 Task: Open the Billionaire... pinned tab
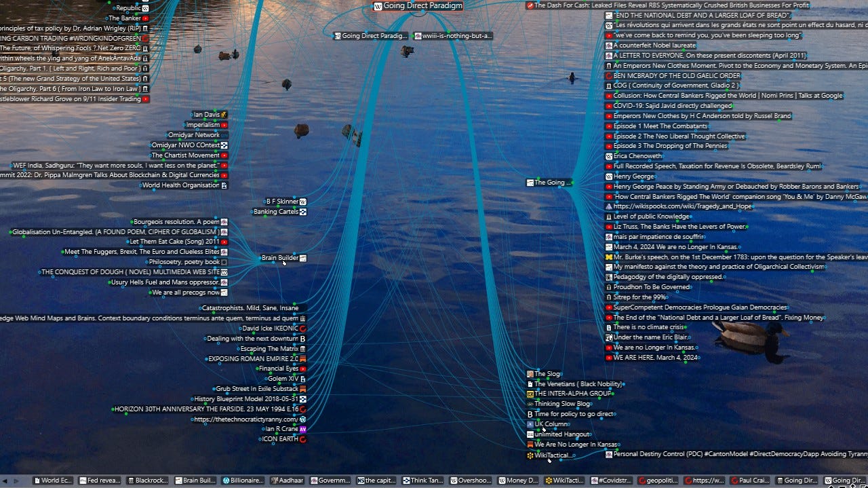tap(243, 481)
